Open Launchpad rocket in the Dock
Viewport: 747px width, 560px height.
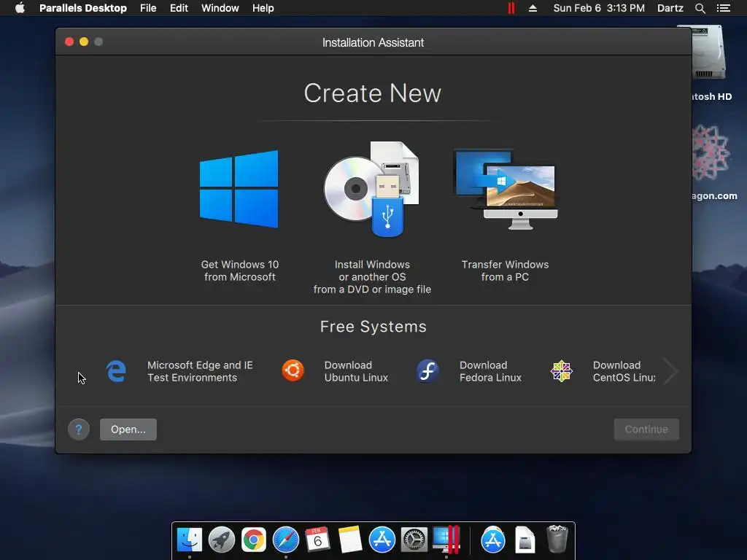(x=222, y=540)
